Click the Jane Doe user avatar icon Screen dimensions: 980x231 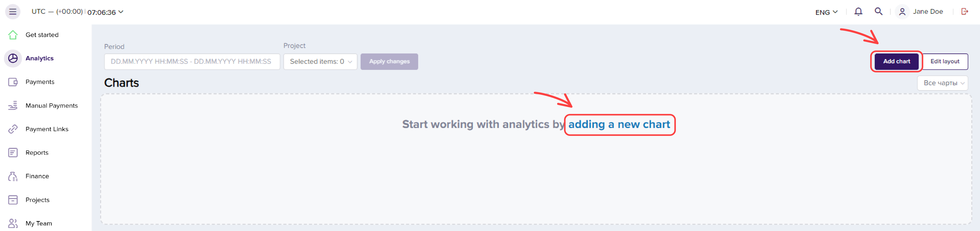[x=902, y=12]
